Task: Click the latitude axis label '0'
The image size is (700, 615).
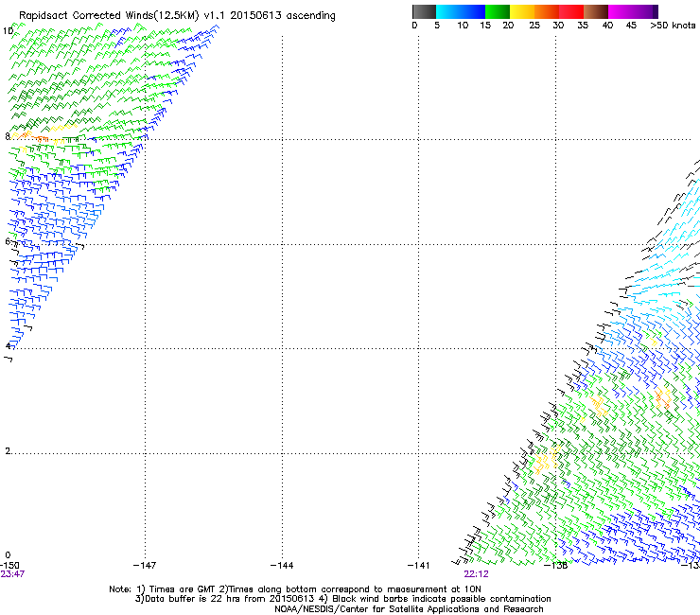Action: 8,555
